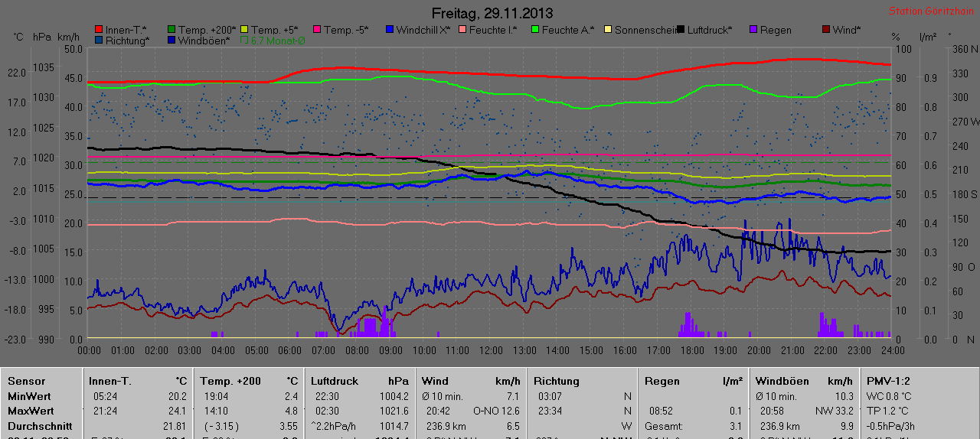Click the Temp. +200 average 3.55

coord(289,426)
